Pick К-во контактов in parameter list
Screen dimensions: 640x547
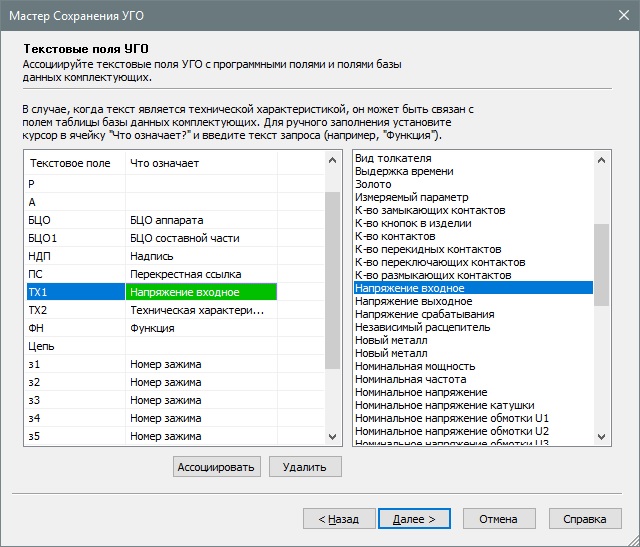coord(395,236)
